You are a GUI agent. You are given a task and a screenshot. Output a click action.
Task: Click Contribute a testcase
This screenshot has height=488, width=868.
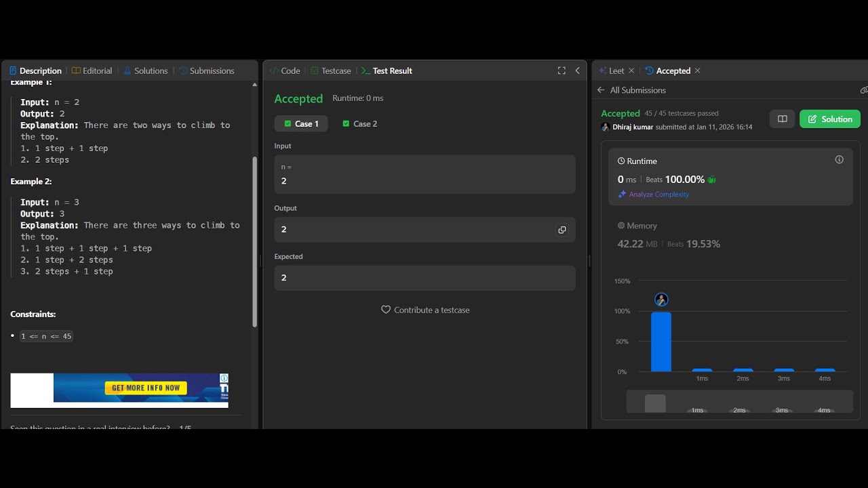pyautogui.click(x=432, y=310)
